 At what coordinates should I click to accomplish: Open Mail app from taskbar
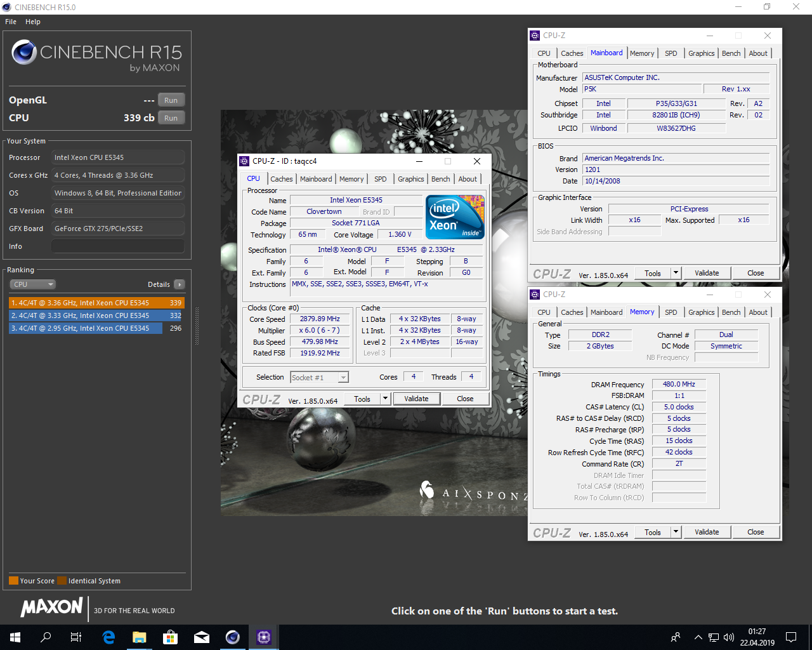202,637
